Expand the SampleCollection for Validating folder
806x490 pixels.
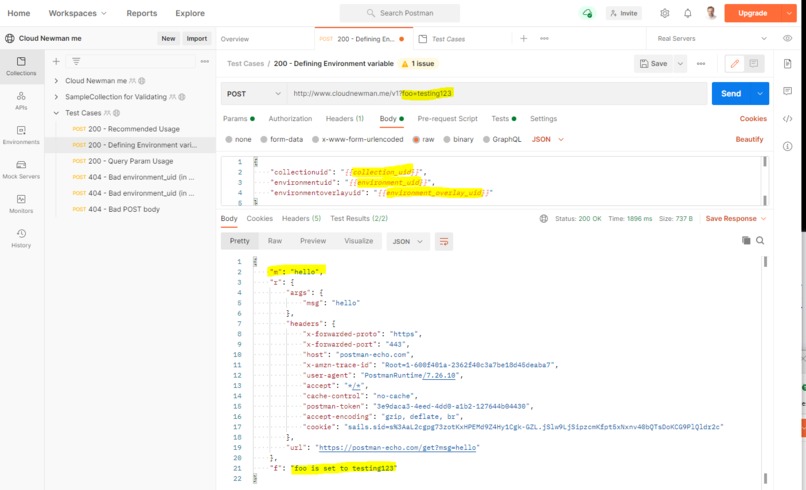[56, 97]
